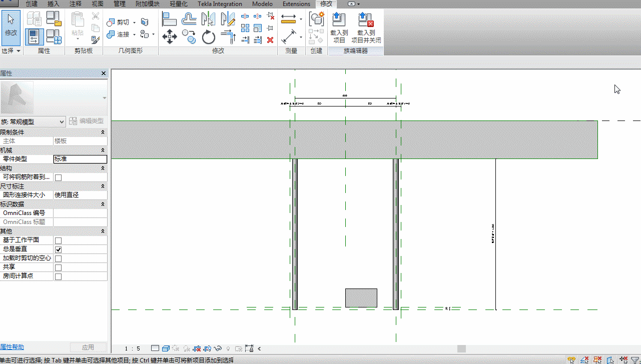Select the Offset tool icon
Image resolution: width=641 pixels, height=364 pixels.
point(189,19)
